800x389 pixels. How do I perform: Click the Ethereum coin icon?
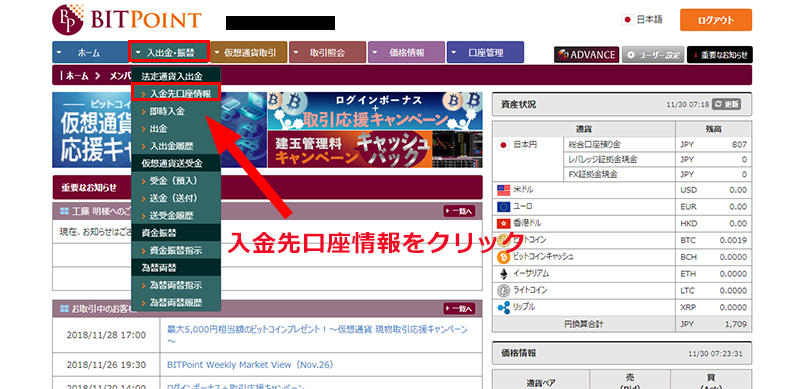pyautogui.click(x=504, y=274)
